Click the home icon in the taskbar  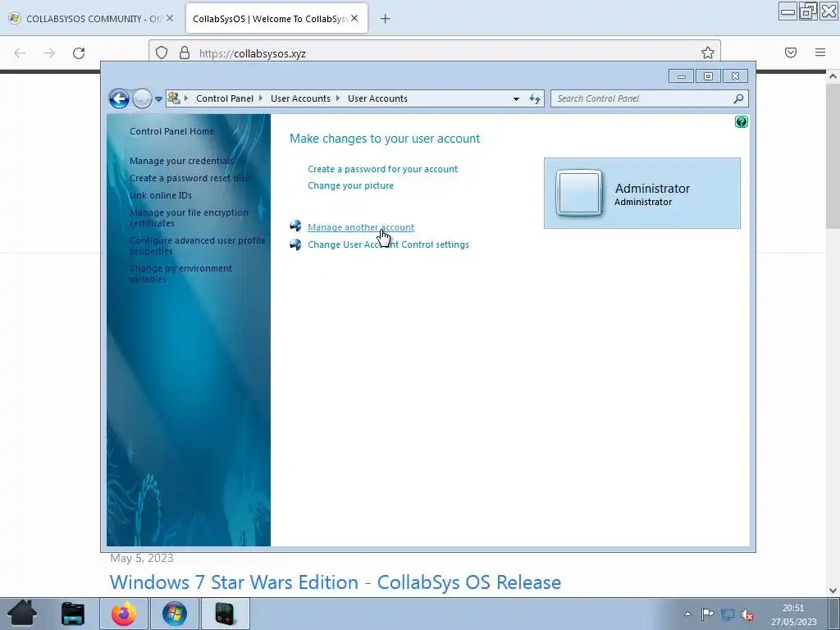coord(21,614)
